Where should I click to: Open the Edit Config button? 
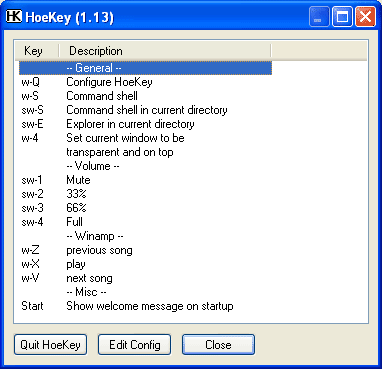[134, 345]
